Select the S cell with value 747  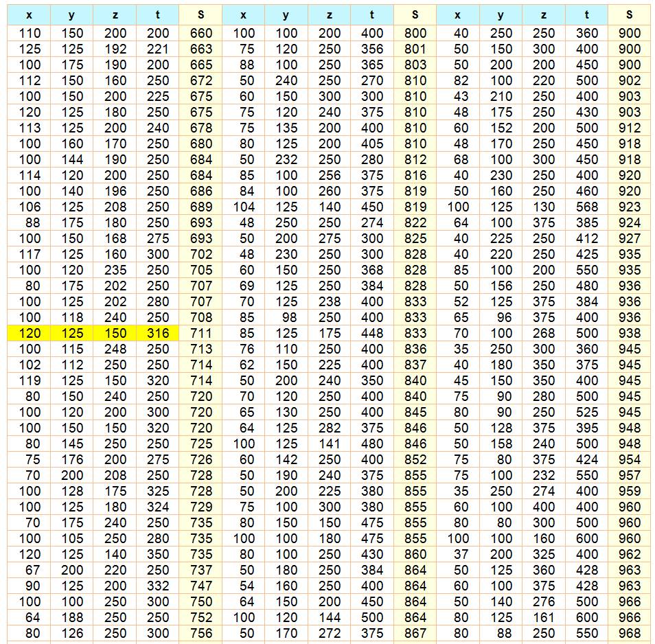coord(200,586)
